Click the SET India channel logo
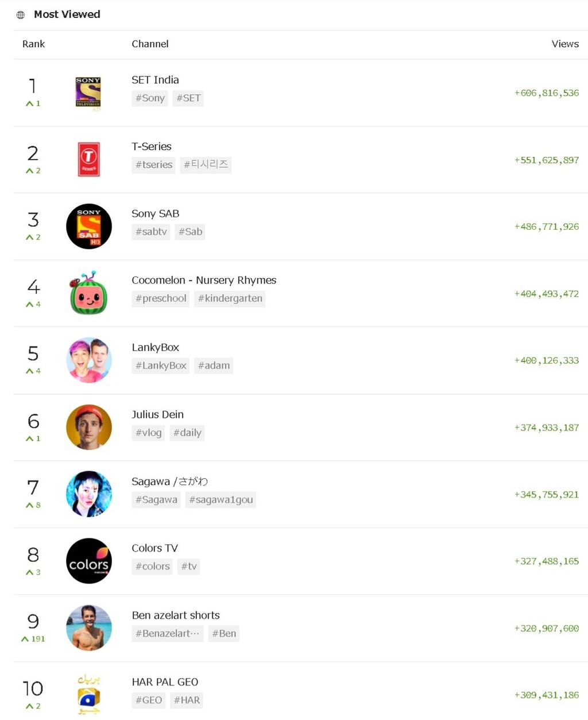This screenshot has height=720, width=588. pyautogui.click(x=88, y=93)
